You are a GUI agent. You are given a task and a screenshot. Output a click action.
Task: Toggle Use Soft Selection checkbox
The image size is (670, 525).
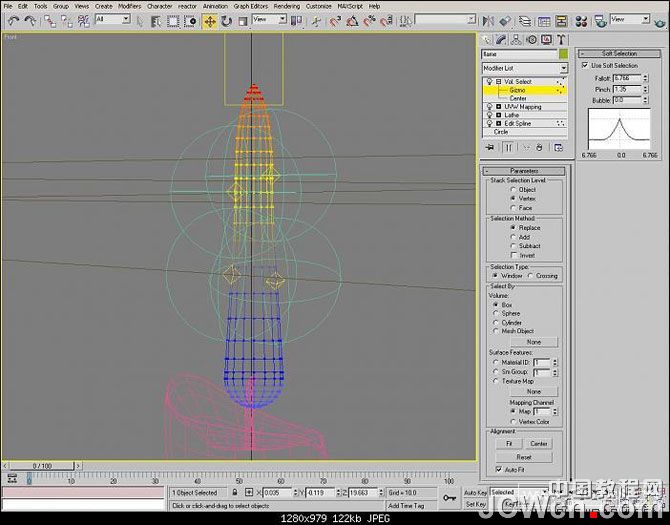(x=585, y=65)
